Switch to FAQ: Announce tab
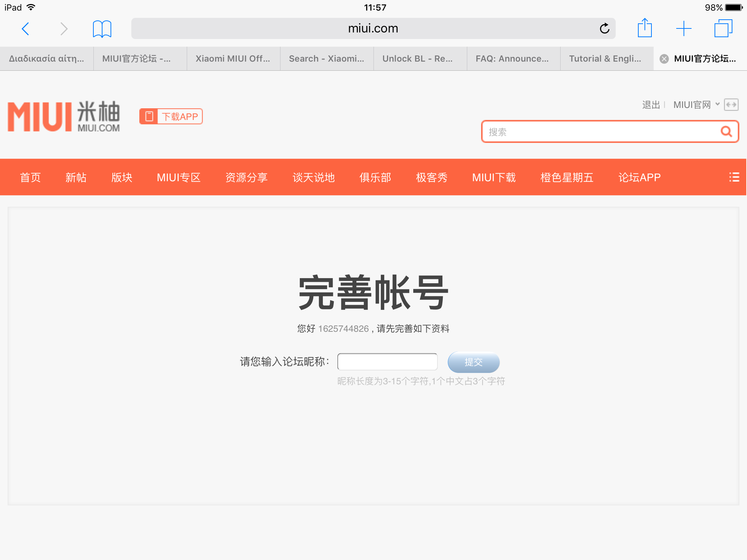Screen dimensions: 747x560 coord(512,59)
